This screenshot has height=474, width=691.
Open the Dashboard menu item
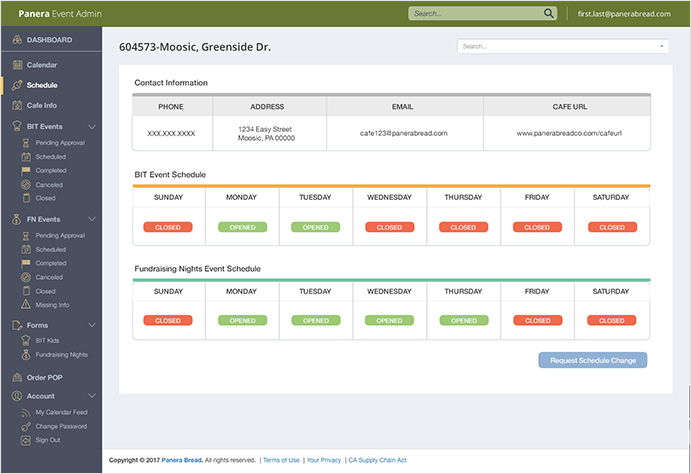pos(51,40)
